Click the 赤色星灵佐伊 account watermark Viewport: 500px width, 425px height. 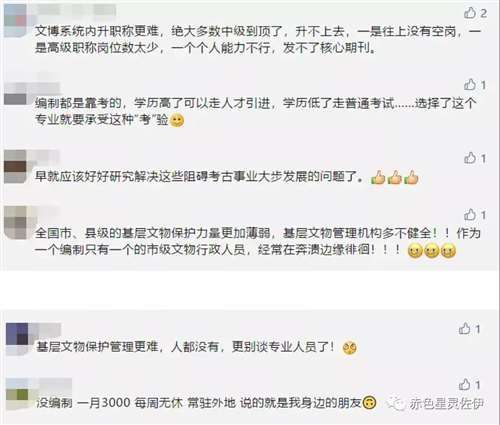click(446, 404)
